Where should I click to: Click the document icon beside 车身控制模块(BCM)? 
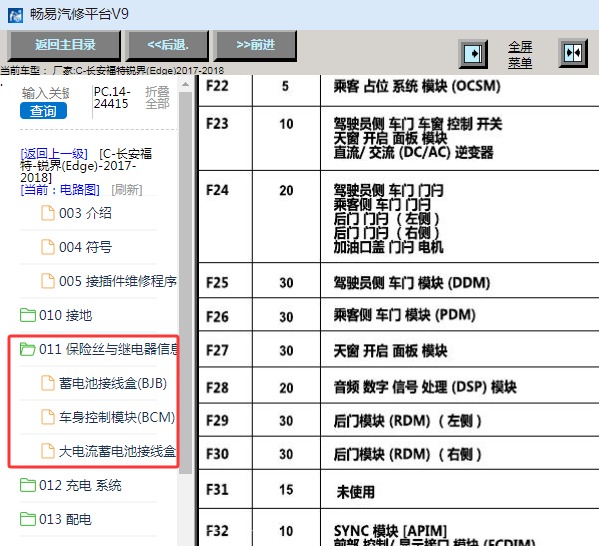pos(48,417)
